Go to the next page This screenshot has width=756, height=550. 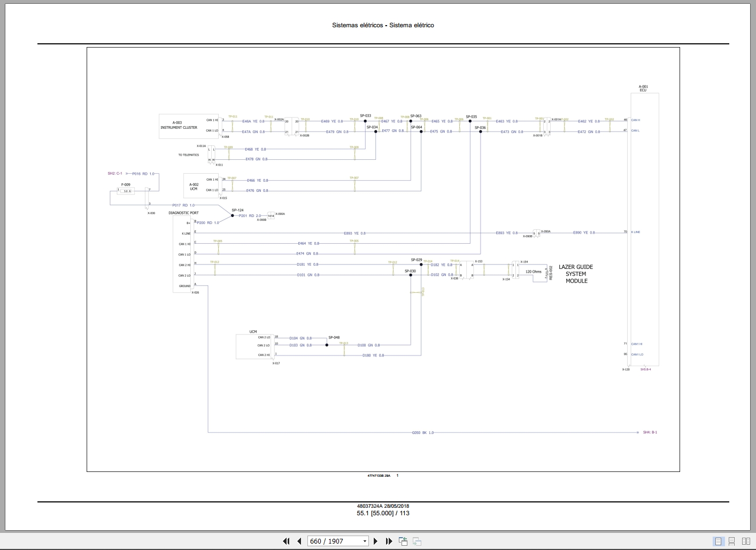[x=375, y=541]
